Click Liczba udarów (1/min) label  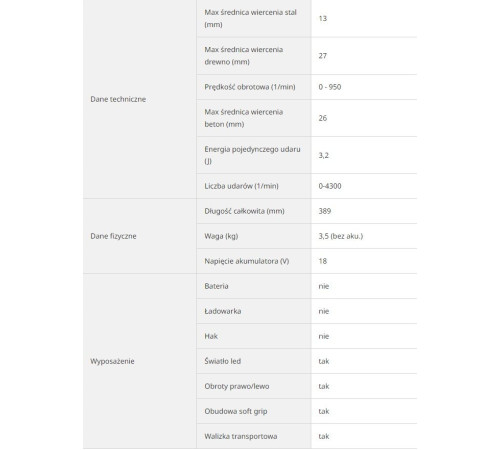coord(241,186)
